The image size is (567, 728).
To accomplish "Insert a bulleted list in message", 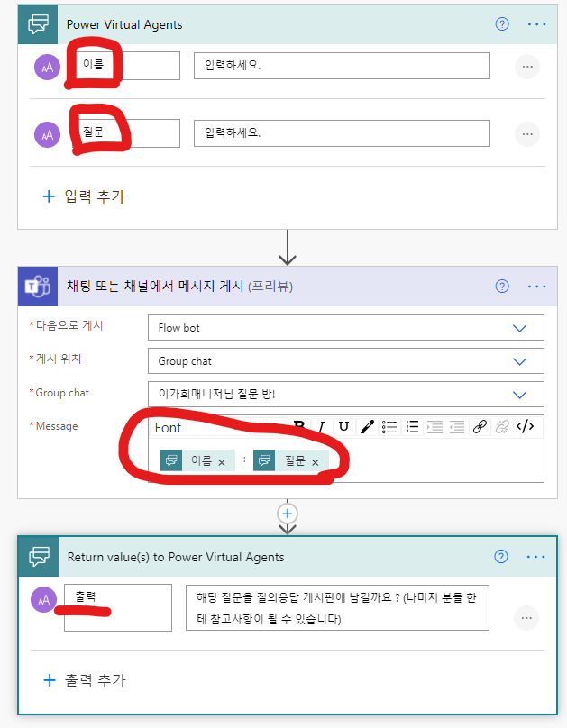I will coord(389,427).
